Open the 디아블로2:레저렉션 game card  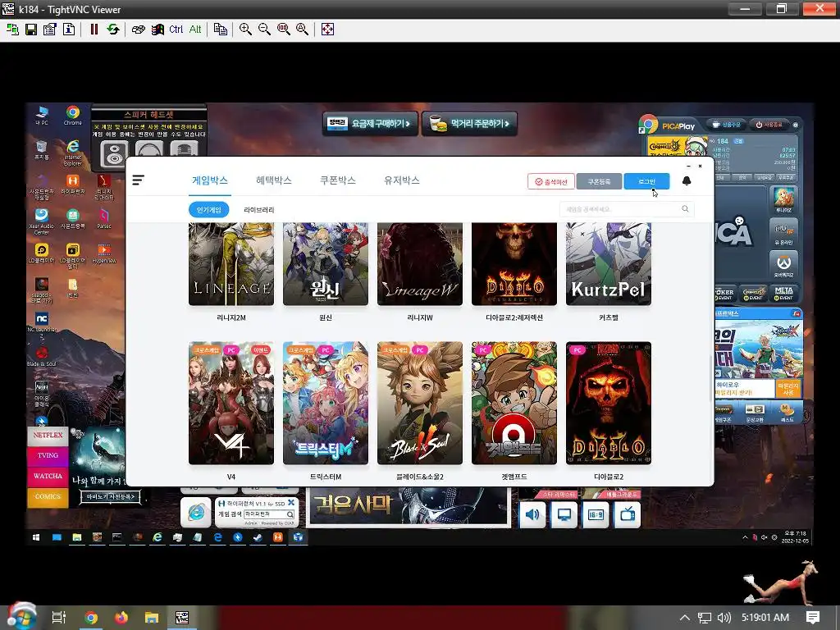pos(514,265)
